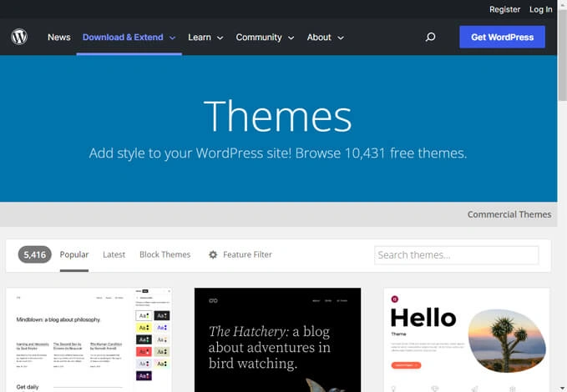Switch to the Block Themes tab

(x=165, y=254)
